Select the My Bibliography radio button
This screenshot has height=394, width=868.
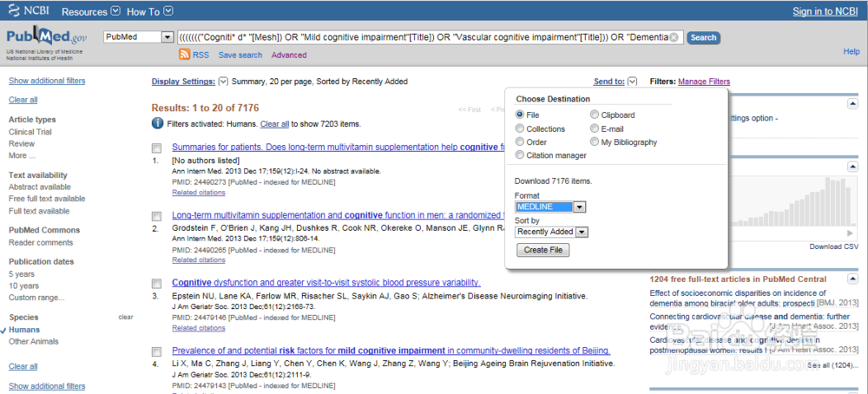[x=595, y=141]
